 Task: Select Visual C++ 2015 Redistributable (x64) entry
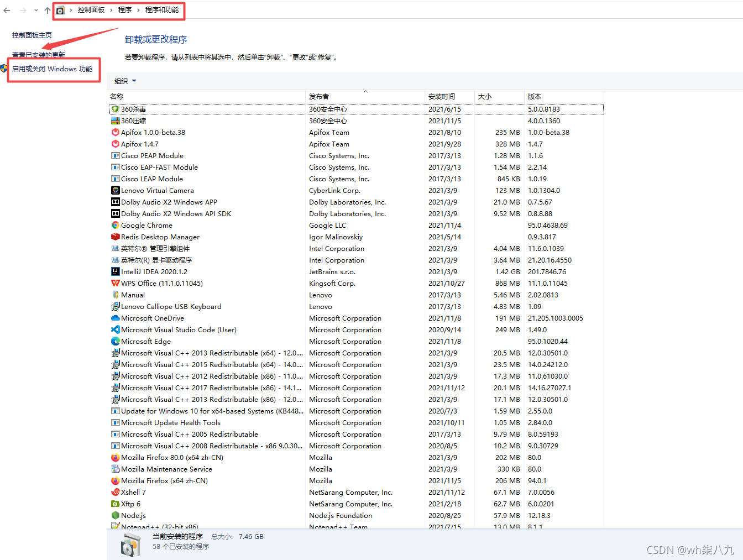click(x=357, y=364)
